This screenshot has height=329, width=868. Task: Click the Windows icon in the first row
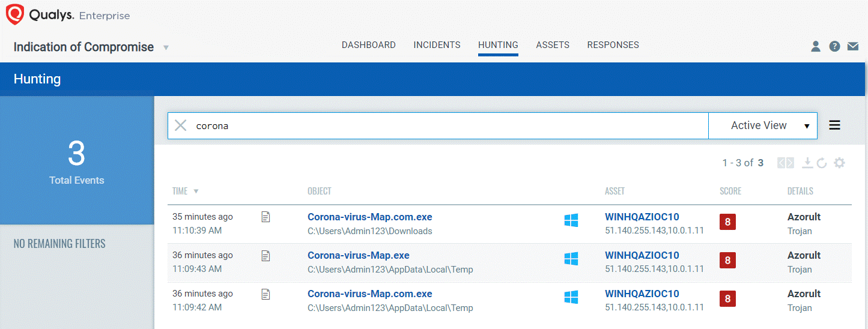pyautogui.click(x=571, y=220)
